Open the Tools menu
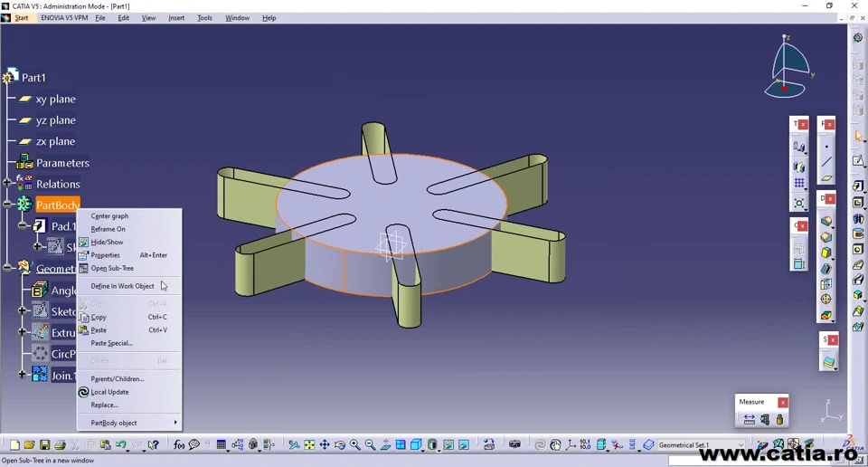 tap(205, 18)
